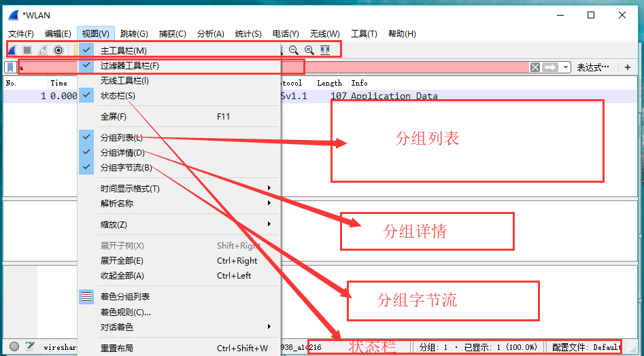Screen dimensions: 644x356
Task: Open 无线(W) menu
Action: click(x=325, y=34)
